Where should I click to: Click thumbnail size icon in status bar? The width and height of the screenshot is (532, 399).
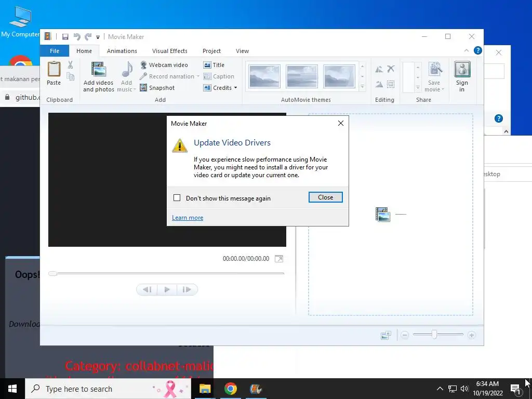click(x=386, y=335)
